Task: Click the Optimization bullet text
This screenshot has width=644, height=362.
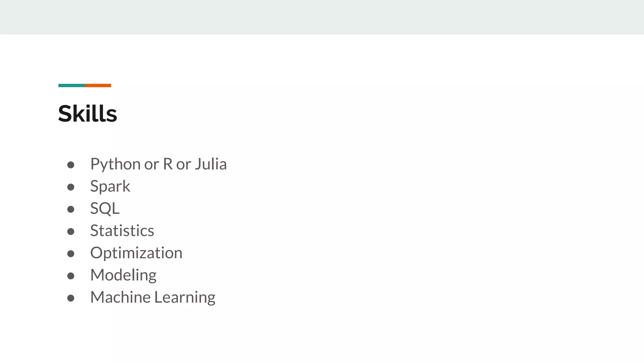Action: (x=136, y=253)
